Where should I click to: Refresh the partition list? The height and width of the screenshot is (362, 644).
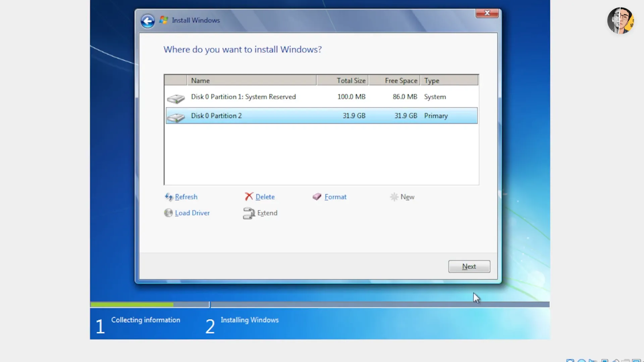[x=186, y=197]
